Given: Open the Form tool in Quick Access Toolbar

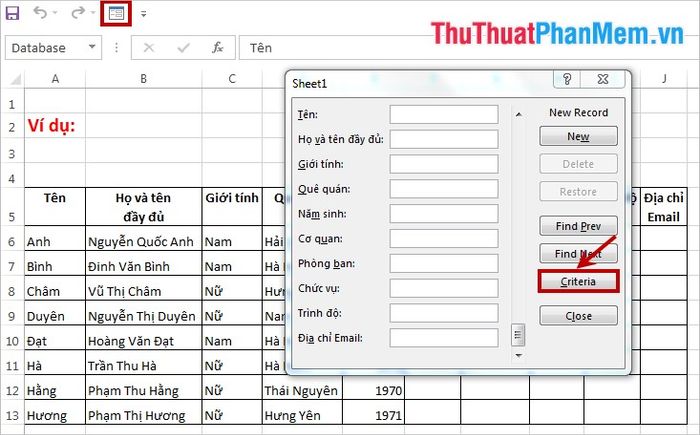Looking at the screenshot, I should tap(117, 14).
